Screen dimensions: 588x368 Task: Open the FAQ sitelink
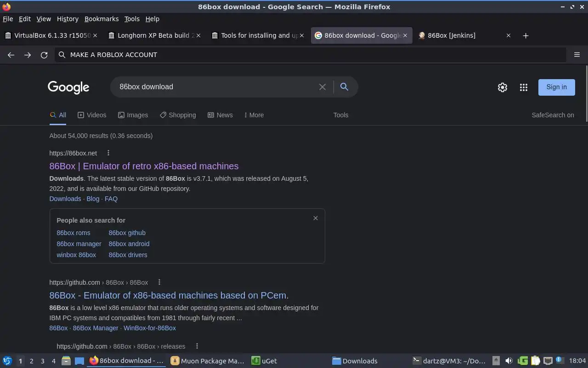[111, 199]
